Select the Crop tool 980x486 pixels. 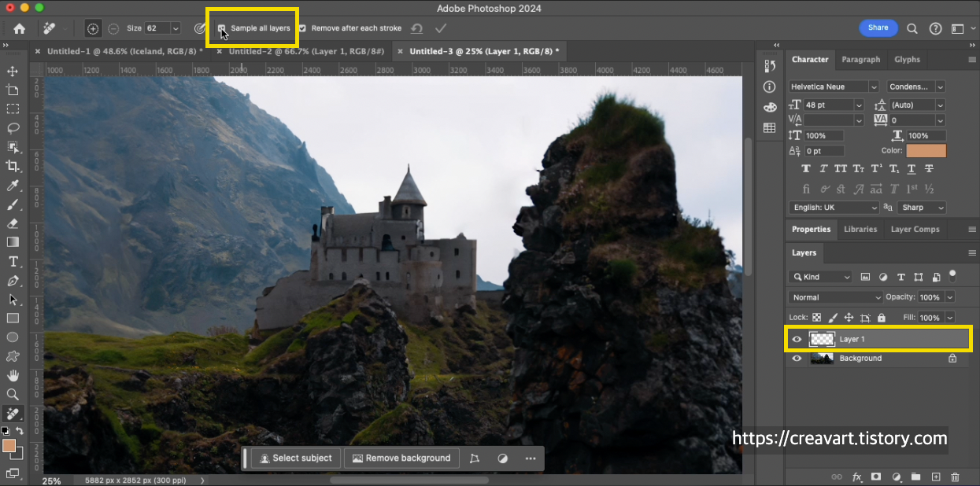pos(13,166)
